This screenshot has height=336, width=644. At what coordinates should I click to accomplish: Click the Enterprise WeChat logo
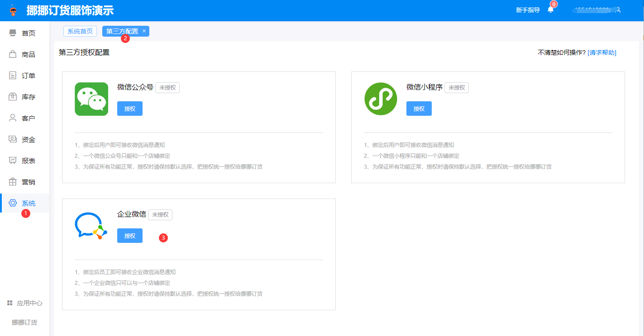pos(91,226)
